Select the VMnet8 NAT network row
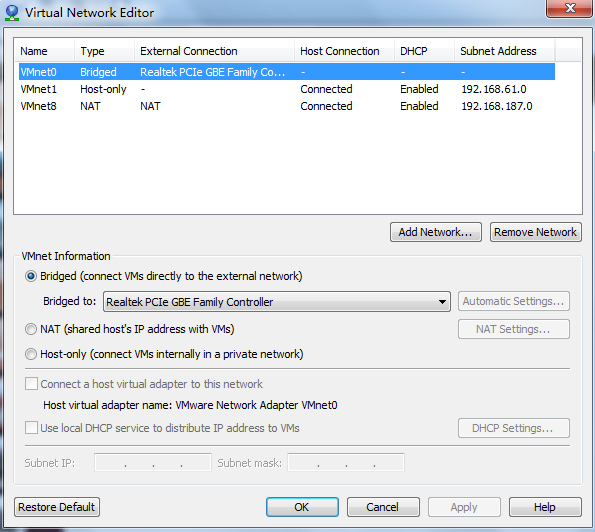The width and height of the screenshot is (595, 532). (287, 106)
